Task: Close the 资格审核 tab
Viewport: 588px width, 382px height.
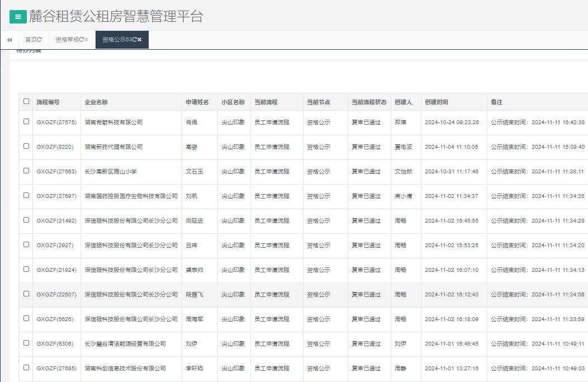Action: [x=87, y=40]
